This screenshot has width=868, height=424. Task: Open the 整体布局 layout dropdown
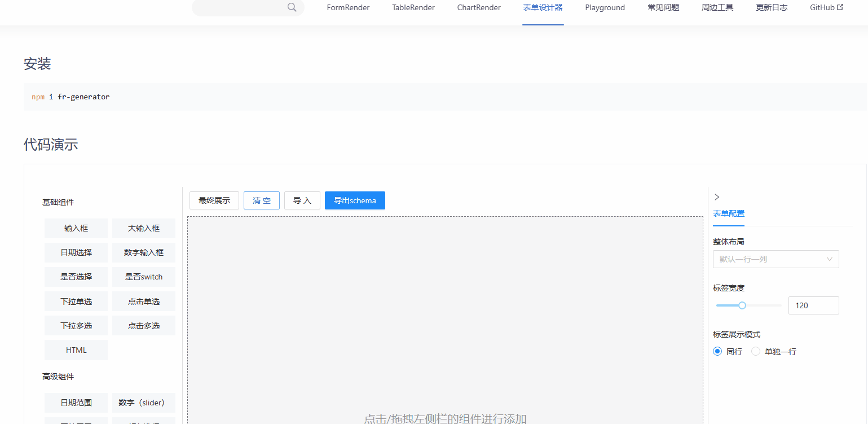(x=776, y=259)
